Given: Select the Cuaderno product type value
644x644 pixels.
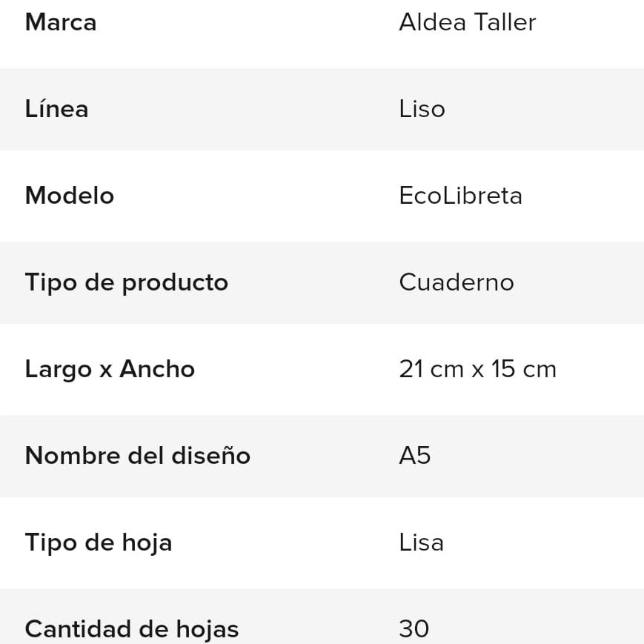Looking at the screenshot, I should point(456,282).
